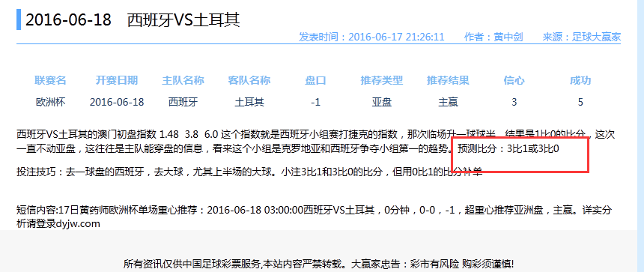
Task: Click the footer disclaimer 所有资讯仅供中国足球彩票服务
Action: click(318, 264)
